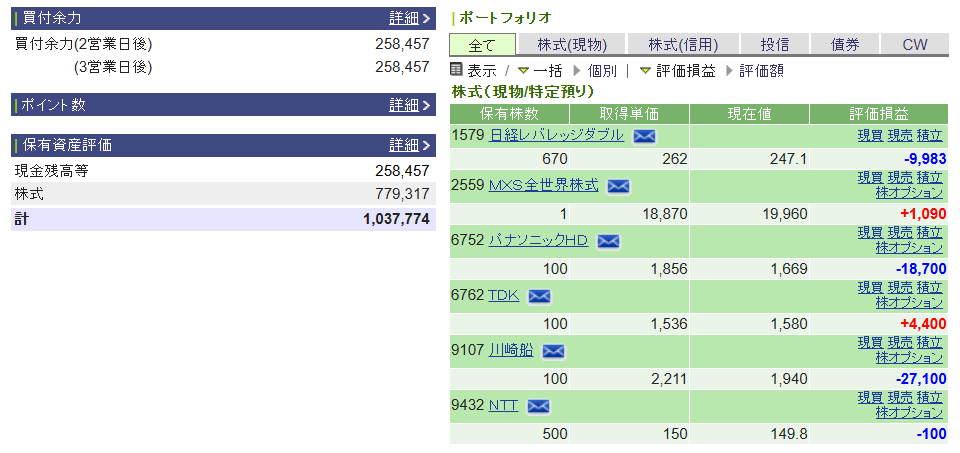Open the TDK stock link
Viewport: 960px width, 453px height.
point(503,295)
